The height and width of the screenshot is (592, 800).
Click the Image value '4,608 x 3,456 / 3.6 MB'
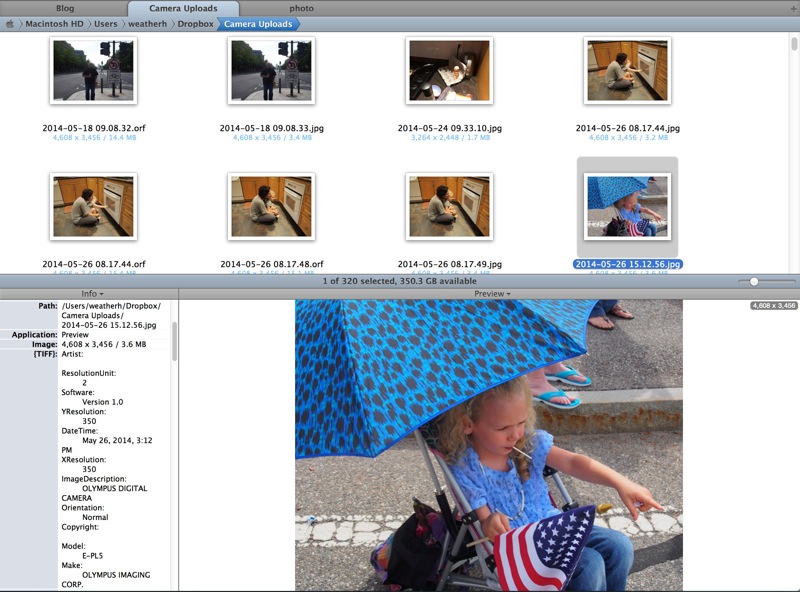click(x=104, y=344)
